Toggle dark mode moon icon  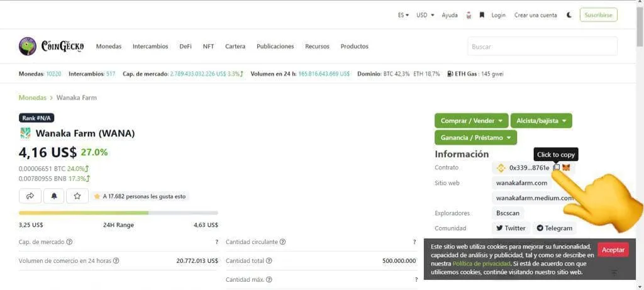569,15
